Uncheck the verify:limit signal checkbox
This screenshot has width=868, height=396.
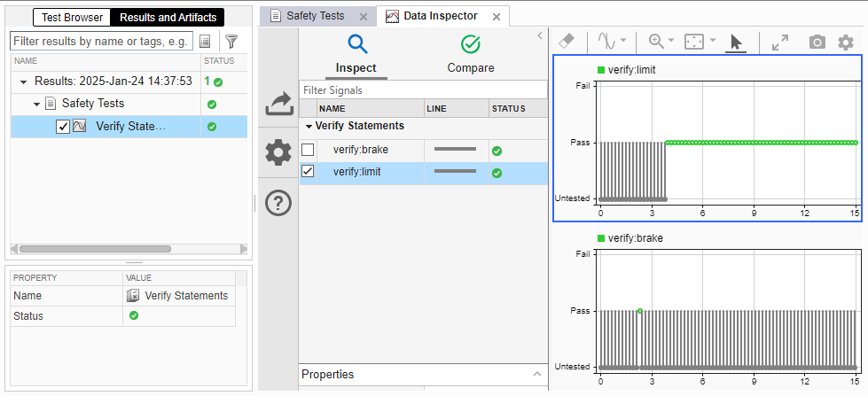(308, 172)
